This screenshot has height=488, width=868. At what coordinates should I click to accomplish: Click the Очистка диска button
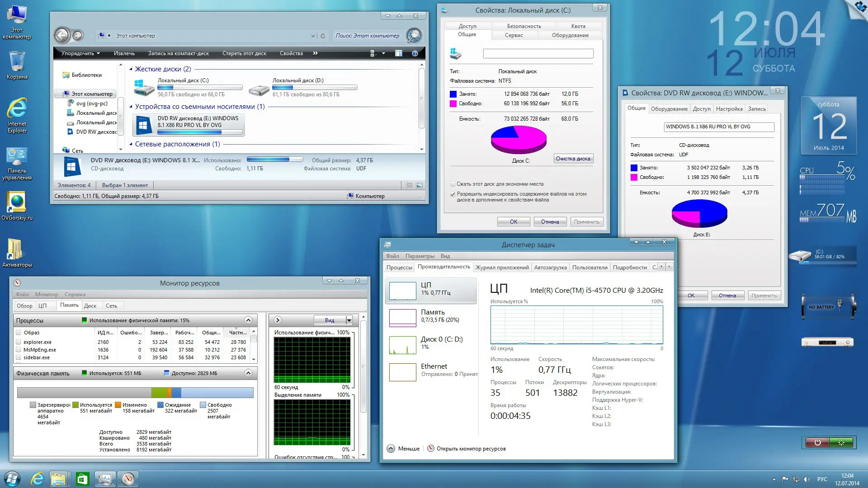click(x=573, y=159)
